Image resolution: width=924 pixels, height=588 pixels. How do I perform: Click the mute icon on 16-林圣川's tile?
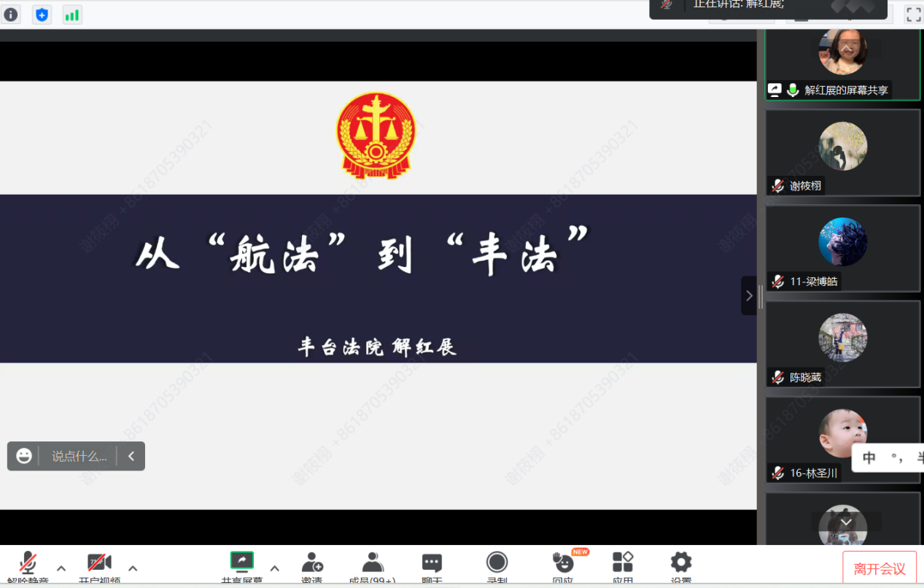[777, 472]
